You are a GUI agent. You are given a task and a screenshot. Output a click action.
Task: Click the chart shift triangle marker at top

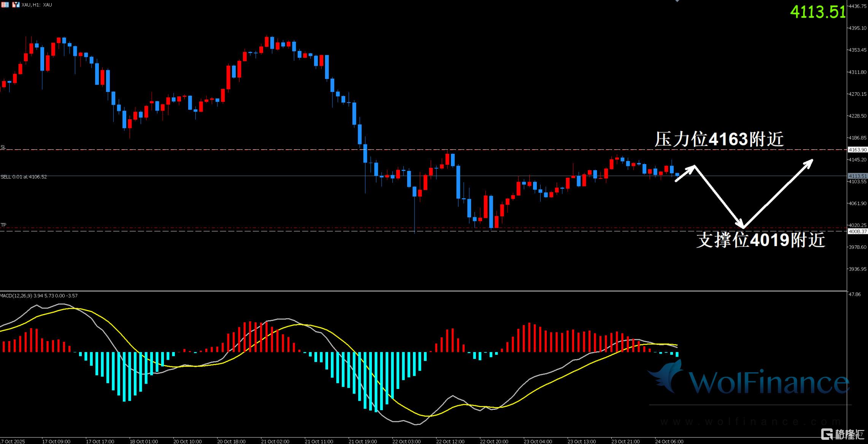click(677, 1)
